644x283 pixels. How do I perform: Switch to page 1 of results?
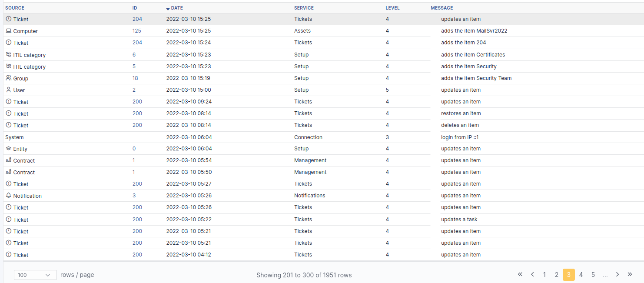point(544,275)
